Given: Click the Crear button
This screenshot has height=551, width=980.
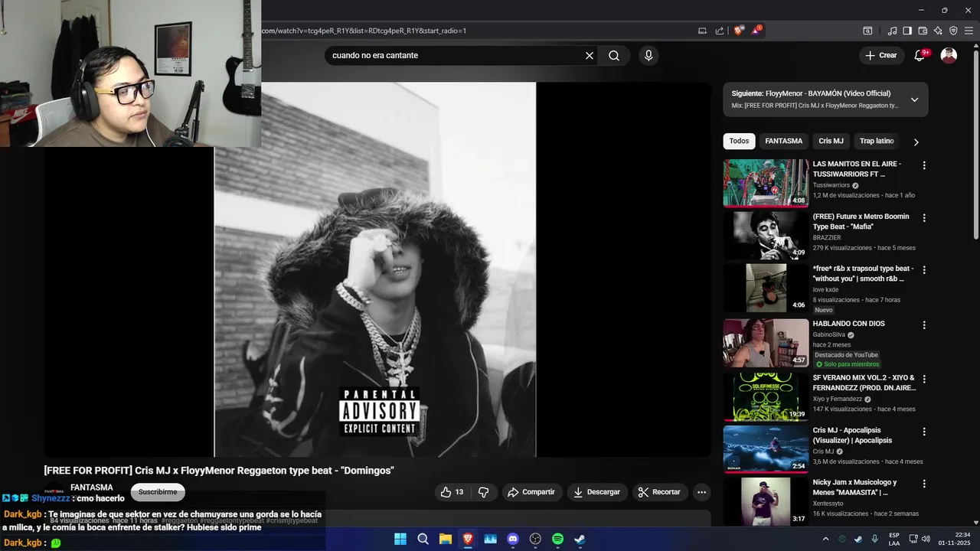Looking at the screenshot, I should point(880,55).
